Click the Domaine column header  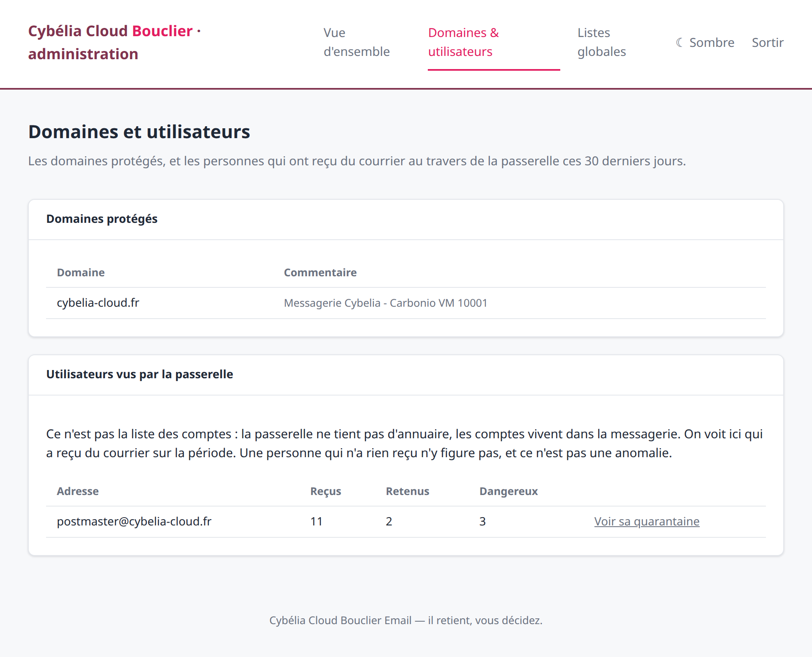pos(81,273)
